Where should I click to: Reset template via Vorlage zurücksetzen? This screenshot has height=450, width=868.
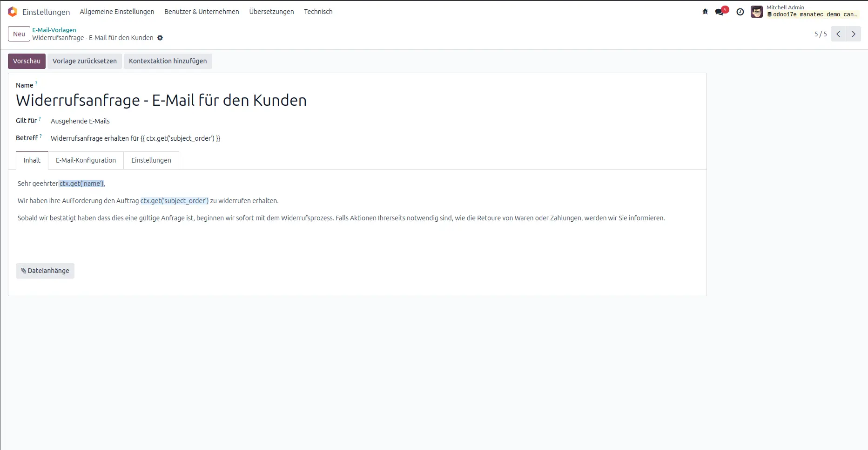84,61
